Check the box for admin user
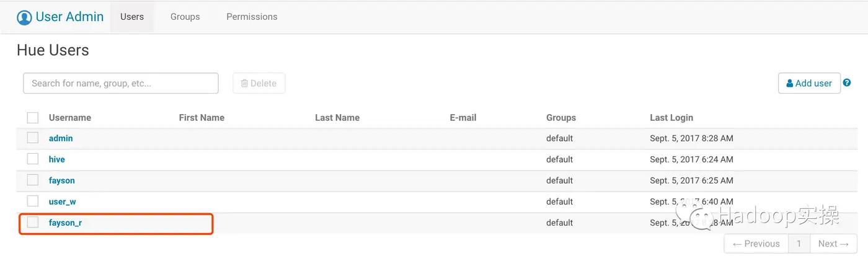The image size is (868, 256). (33, 138)
